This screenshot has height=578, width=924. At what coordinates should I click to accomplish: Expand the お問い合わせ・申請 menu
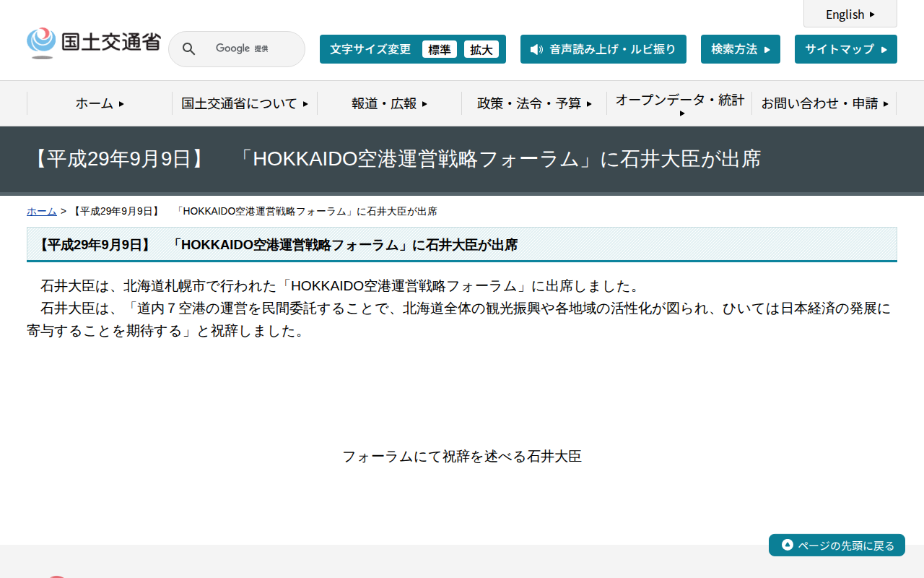(x=824, y=103)
